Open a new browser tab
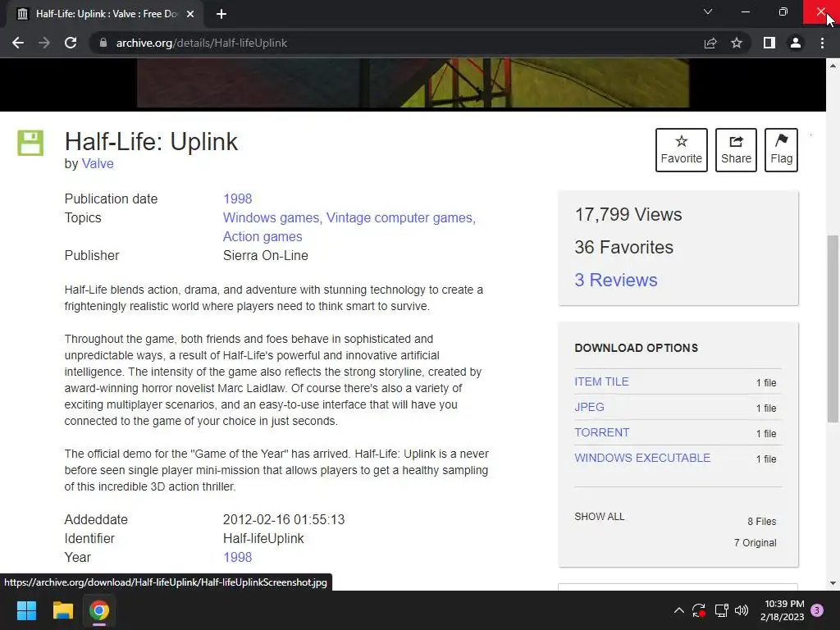Image resolution: width=840 pixels, height=630 pixels. [221, 14]
